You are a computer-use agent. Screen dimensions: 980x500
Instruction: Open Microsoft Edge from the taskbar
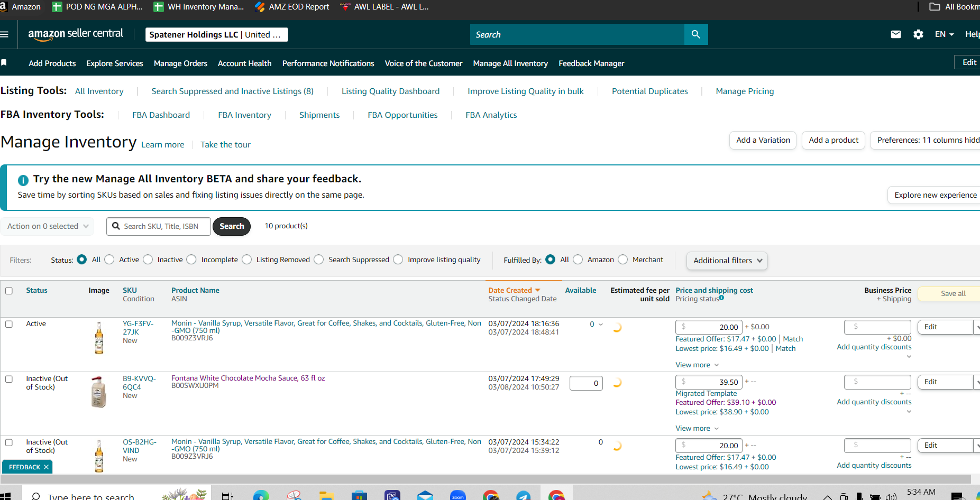pos(261,496)
